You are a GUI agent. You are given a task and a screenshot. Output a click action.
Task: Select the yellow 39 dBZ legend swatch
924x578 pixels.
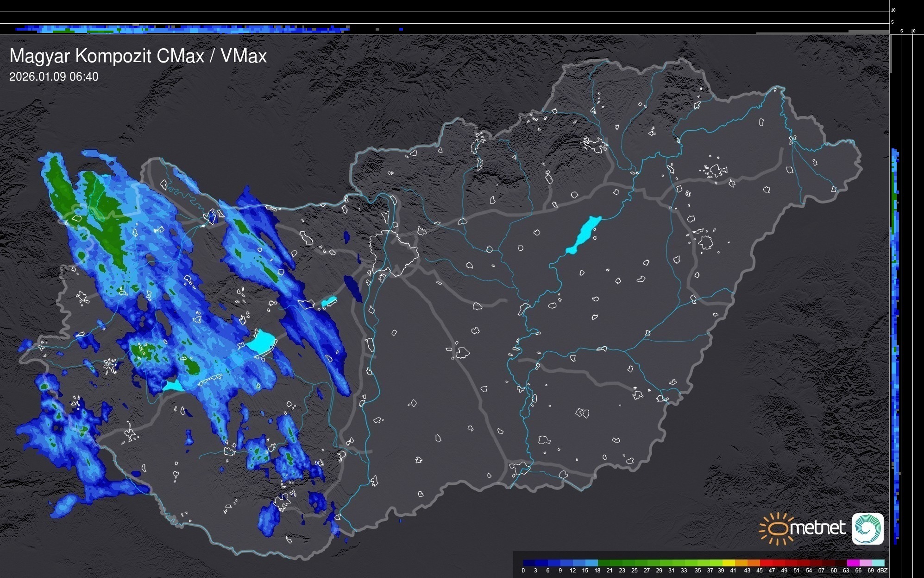[729, 563]
